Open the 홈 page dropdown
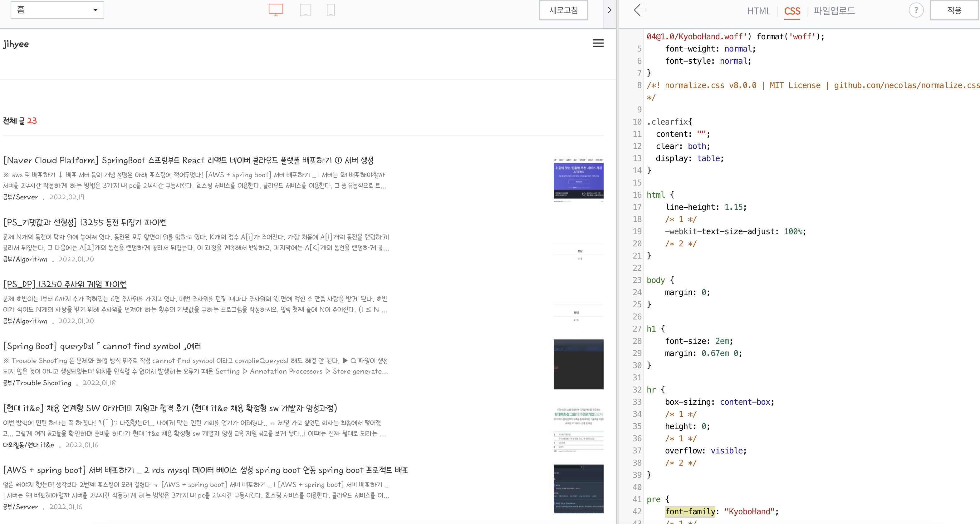980x524 pixels. click(x=57, y=10)
